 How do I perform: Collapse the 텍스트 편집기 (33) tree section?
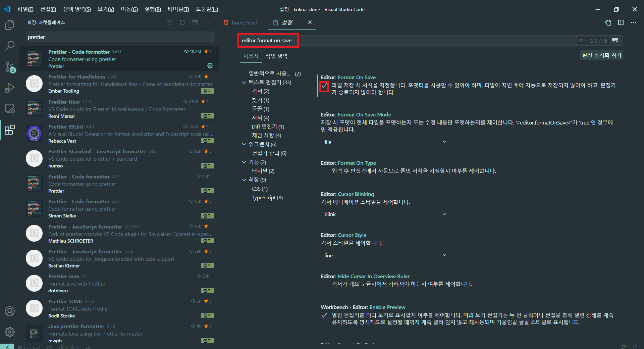(x=244, y=82)
